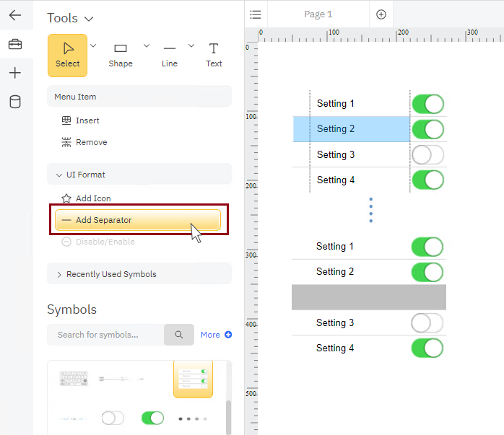This screenshot has height=435, width=504.
Task: Open the Select tool dropdown arrow
Action: coord(93,45)
